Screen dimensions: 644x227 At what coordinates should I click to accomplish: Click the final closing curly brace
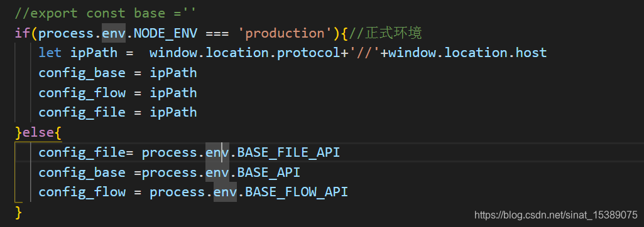tap(18, 212)
